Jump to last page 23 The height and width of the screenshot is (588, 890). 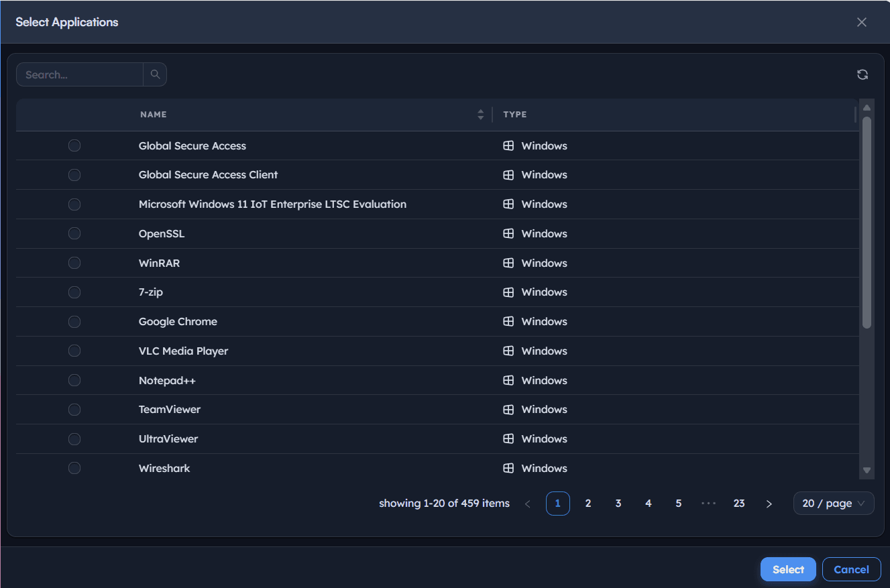(x=739, y=504)
